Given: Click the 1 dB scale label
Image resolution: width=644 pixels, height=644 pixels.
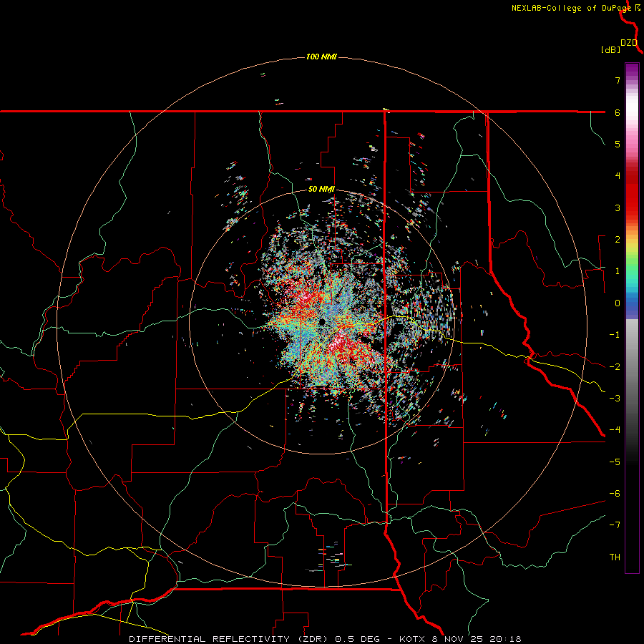Looking at the screenshot, I should coord(618,271).
